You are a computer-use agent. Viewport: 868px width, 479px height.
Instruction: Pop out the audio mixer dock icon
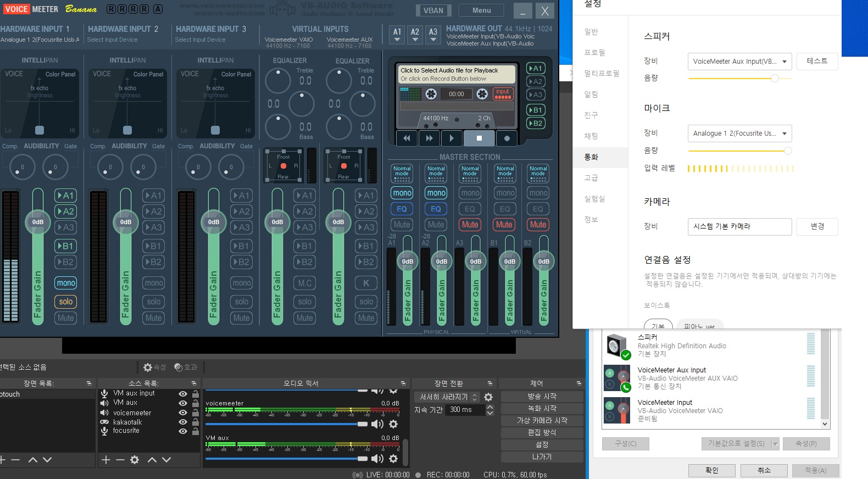pyautogui.click(x=403, y=383)
